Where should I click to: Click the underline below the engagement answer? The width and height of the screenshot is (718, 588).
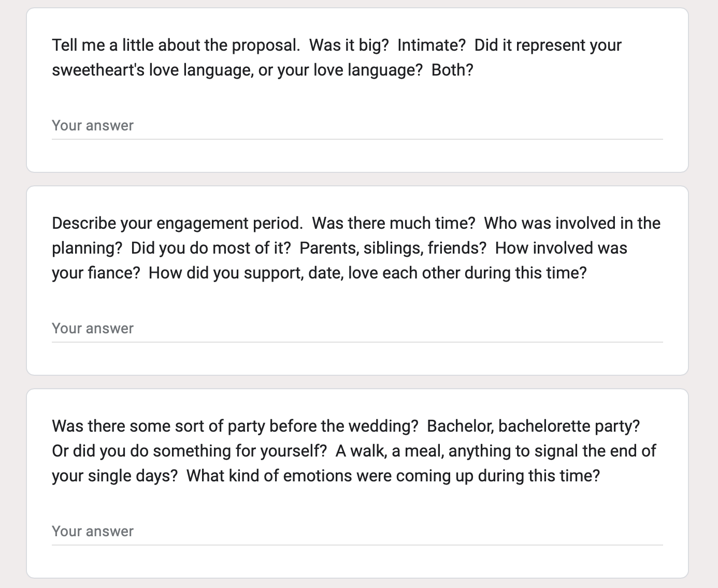(357, 342)
